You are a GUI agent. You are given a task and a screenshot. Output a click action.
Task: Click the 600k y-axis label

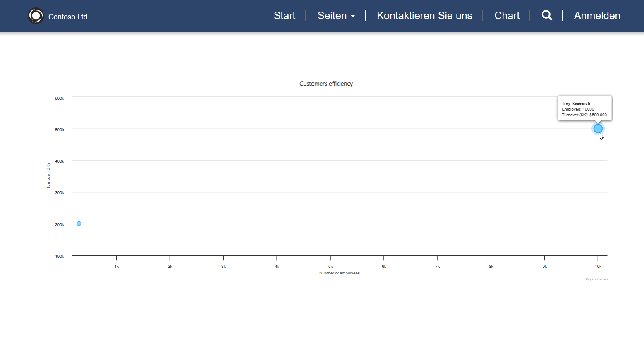(x=60, y=99)
